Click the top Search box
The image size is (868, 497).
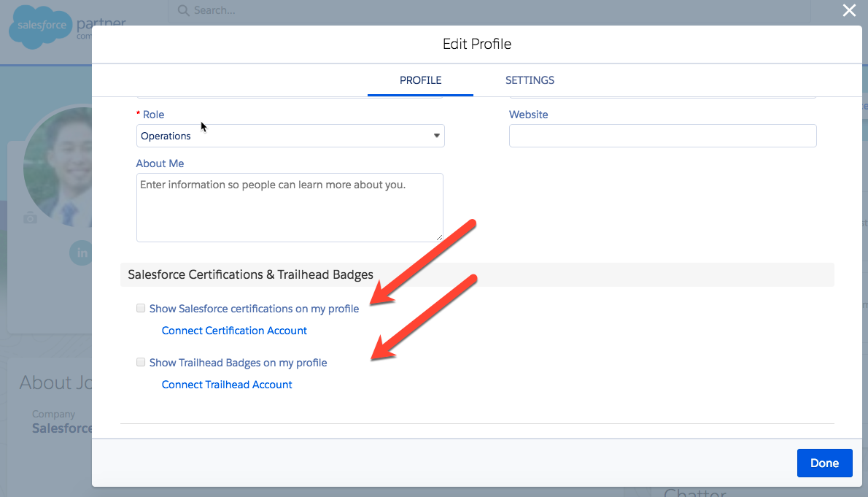coord(489,11)
